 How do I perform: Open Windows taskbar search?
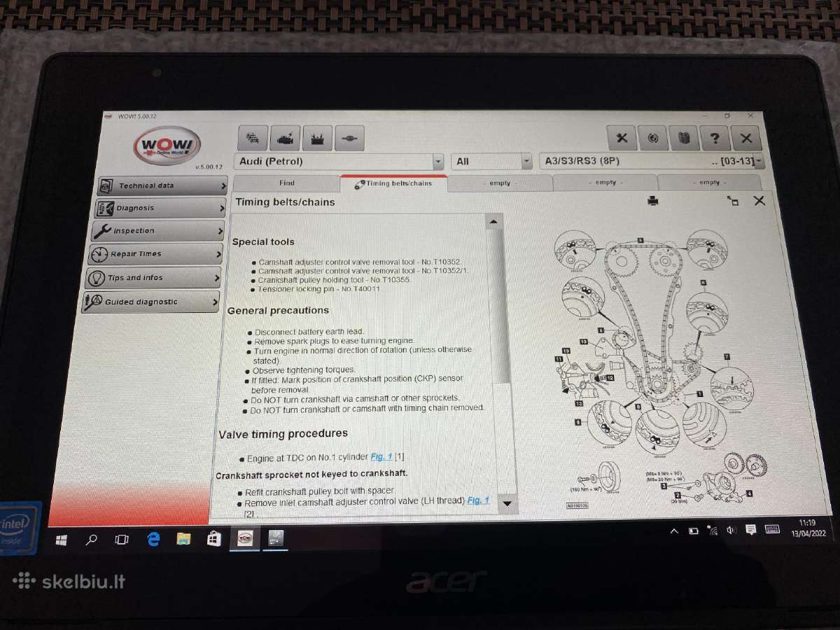(x=91, y=540)
